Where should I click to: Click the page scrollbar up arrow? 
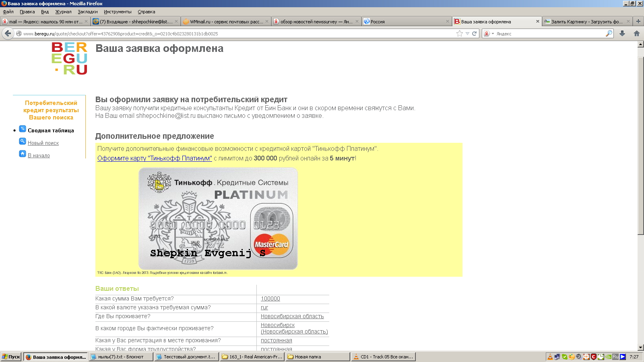click(x=641, y=44)
